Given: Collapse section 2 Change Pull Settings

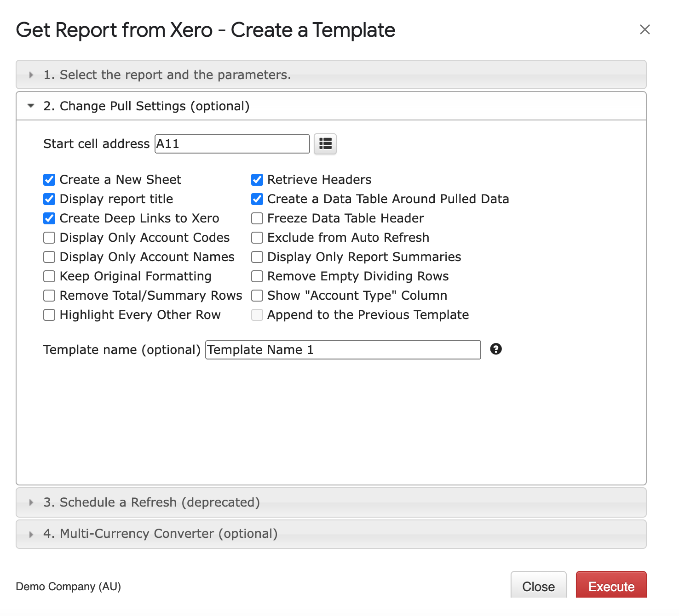Looking at the screenshot, I should [331, 106].
